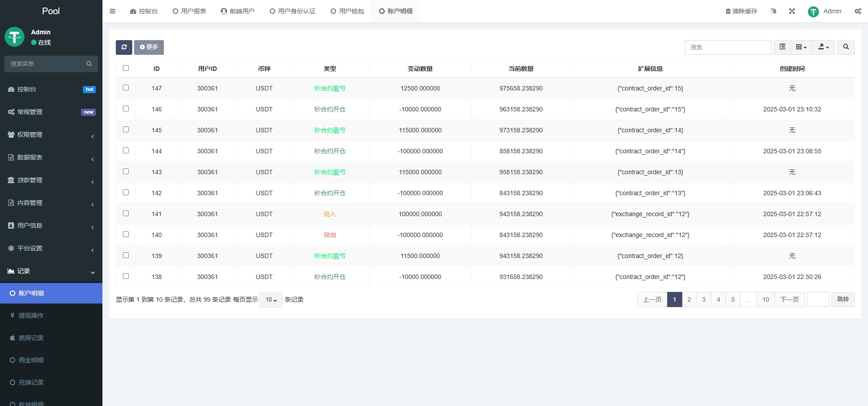
Task: Click the table search input field
Action: pos(728,47)
